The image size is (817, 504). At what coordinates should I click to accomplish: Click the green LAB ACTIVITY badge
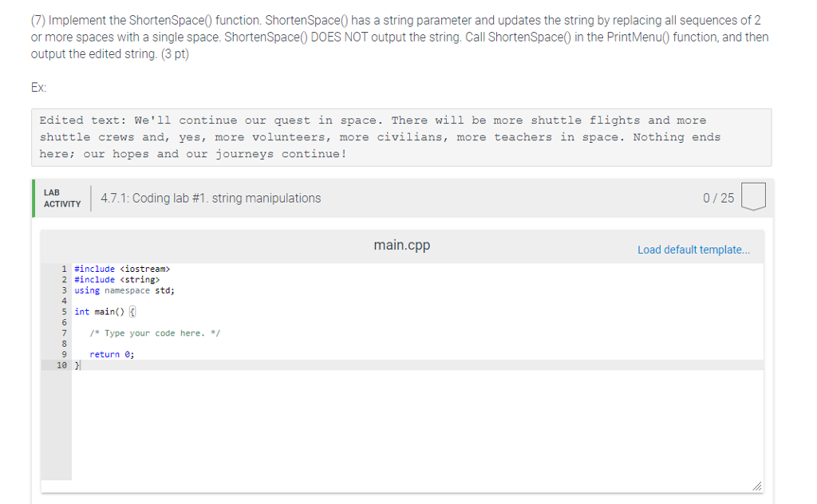63,197
